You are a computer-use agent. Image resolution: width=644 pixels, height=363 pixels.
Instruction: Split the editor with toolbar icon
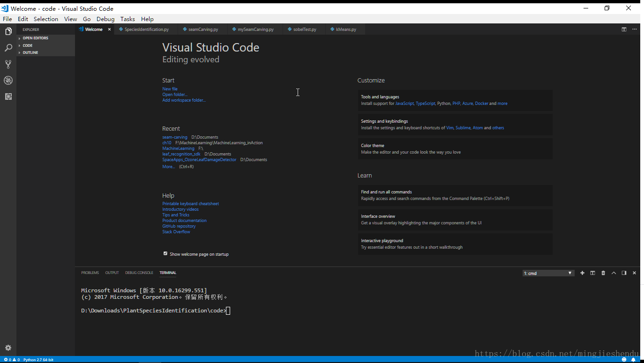(624, 29)
